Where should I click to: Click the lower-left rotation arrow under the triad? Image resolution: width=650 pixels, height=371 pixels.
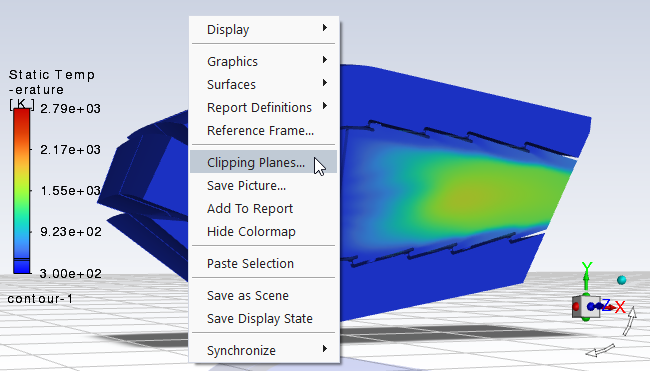pyautogui.click(x=600, y=350)
